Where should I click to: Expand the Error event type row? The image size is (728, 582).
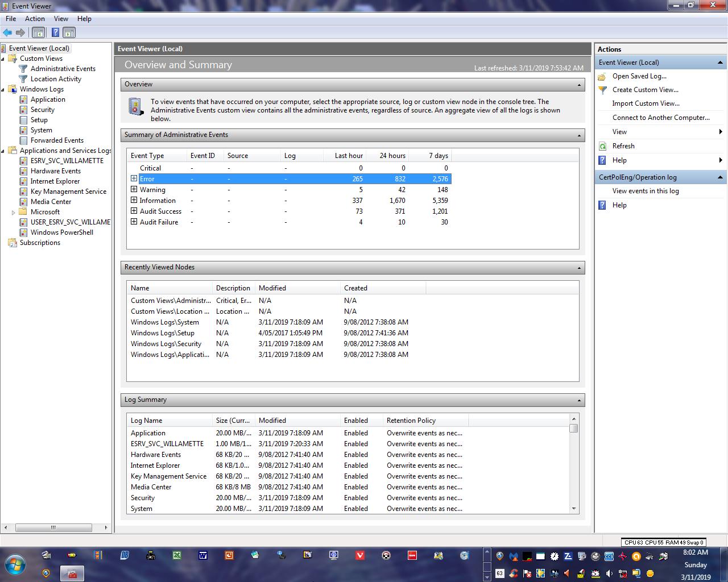click(x=134, y=178)
